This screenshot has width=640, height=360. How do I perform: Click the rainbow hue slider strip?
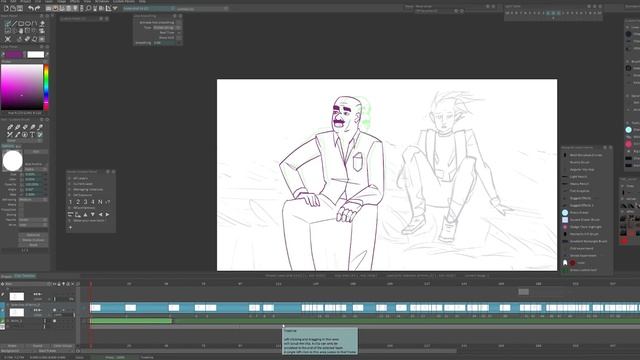click(x=46, y=87)
